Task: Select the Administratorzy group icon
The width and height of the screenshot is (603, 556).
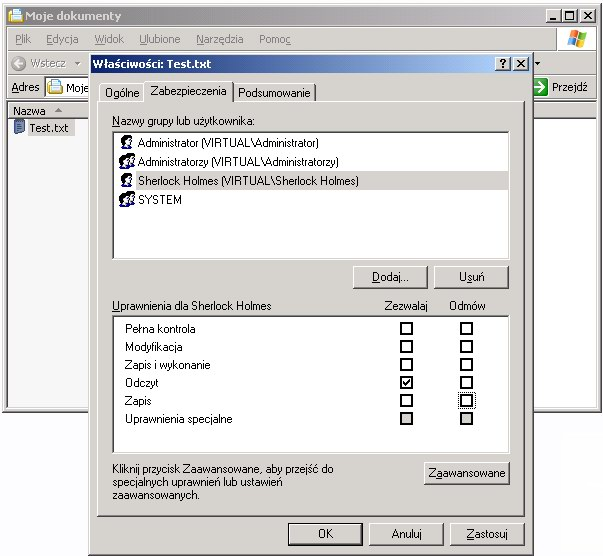Action: [127, 162]
